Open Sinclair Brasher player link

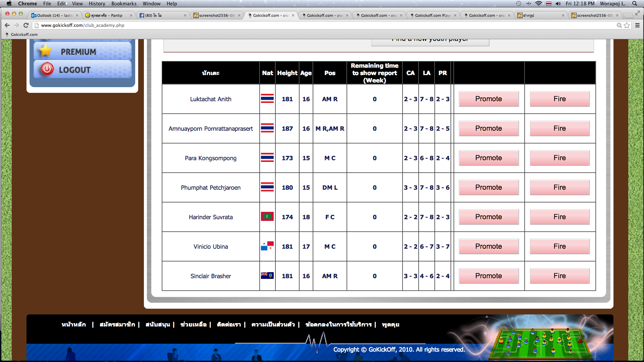[211, 276]
